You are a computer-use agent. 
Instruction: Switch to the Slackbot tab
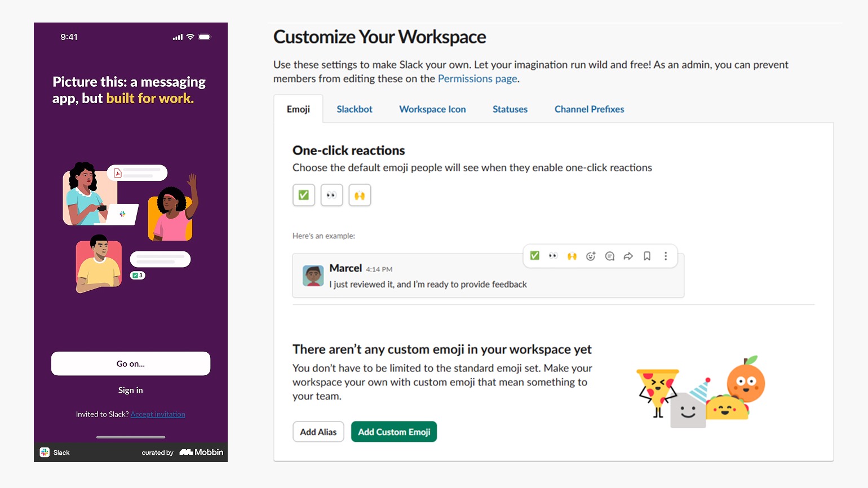354,109
